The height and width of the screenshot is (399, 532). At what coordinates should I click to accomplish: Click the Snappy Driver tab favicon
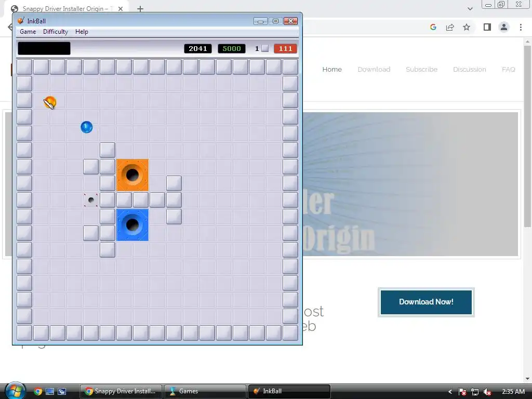15,9
